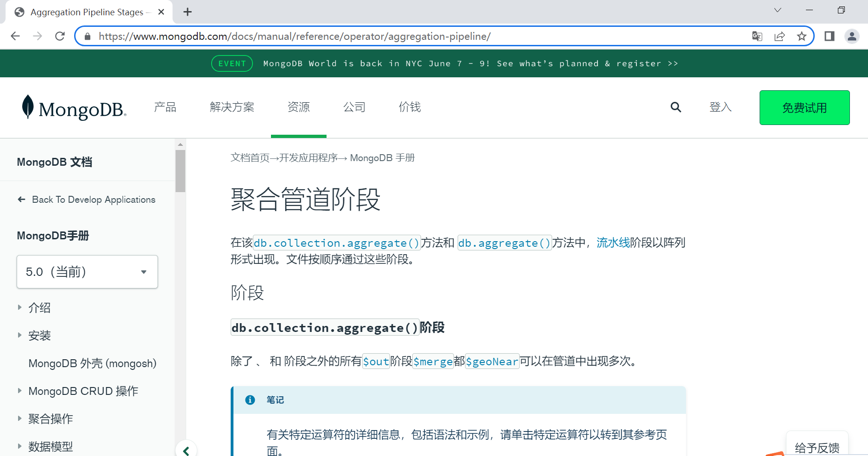
Task: Open the $geoNear stage link
Action: click(x=492, y=362)
